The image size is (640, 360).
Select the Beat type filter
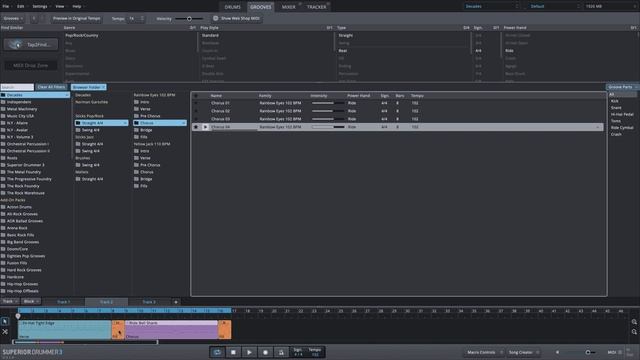point(343,51)
